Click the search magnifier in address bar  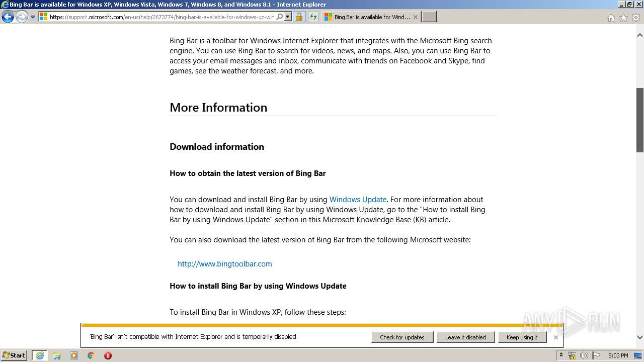coord(280,17)
